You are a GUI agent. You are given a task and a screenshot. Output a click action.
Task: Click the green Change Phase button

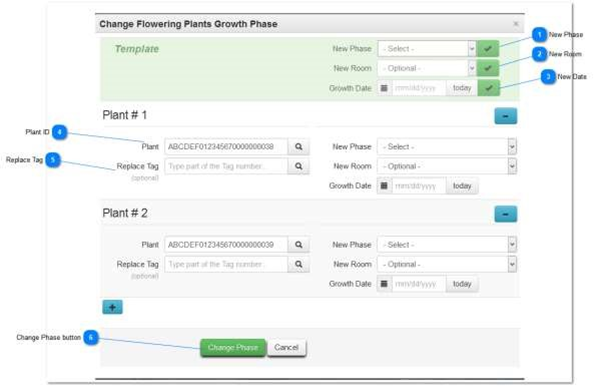233,348
